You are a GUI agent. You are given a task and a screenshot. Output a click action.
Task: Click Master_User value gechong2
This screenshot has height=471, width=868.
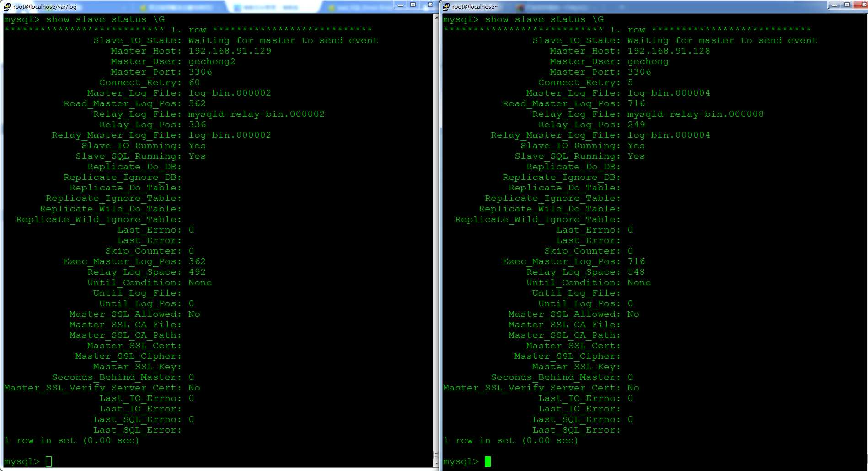212,62
